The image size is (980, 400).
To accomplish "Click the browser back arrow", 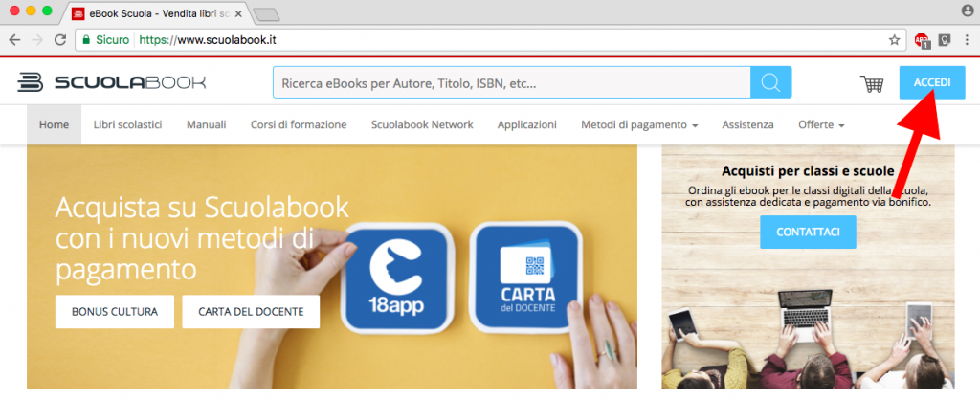I will click(x=15, y=40).
